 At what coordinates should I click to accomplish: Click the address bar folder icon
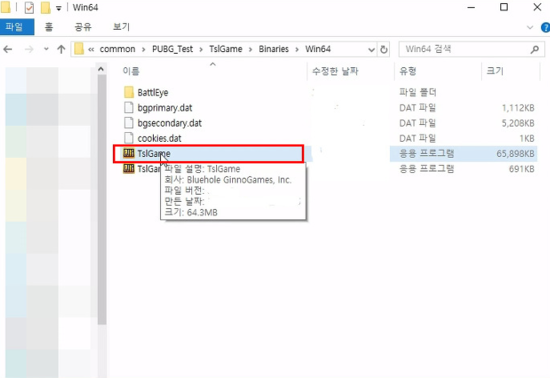(x=79, y=49)
